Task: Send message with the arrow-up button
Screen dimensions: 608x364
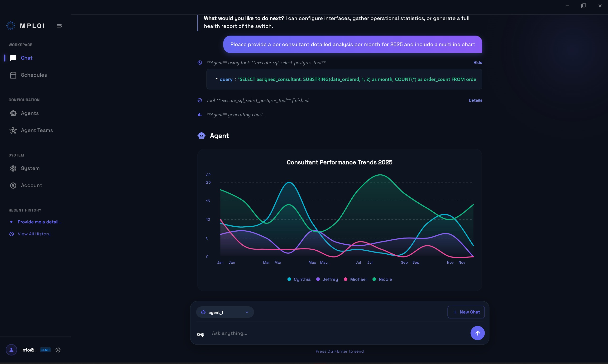Action: tap(477, 333)
